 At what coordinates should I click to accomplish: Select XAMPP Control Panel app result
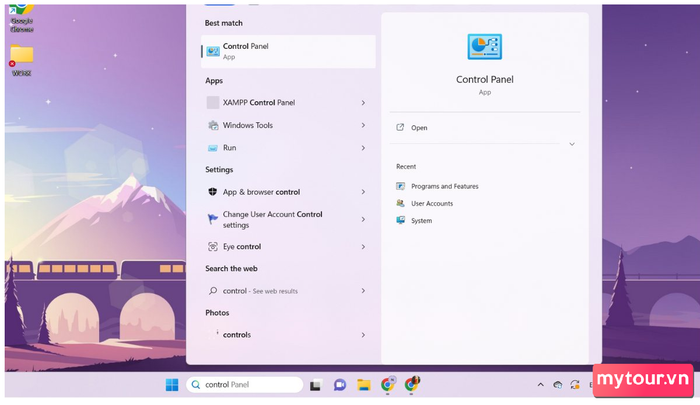pyautogui.click(x=288, y=103)
